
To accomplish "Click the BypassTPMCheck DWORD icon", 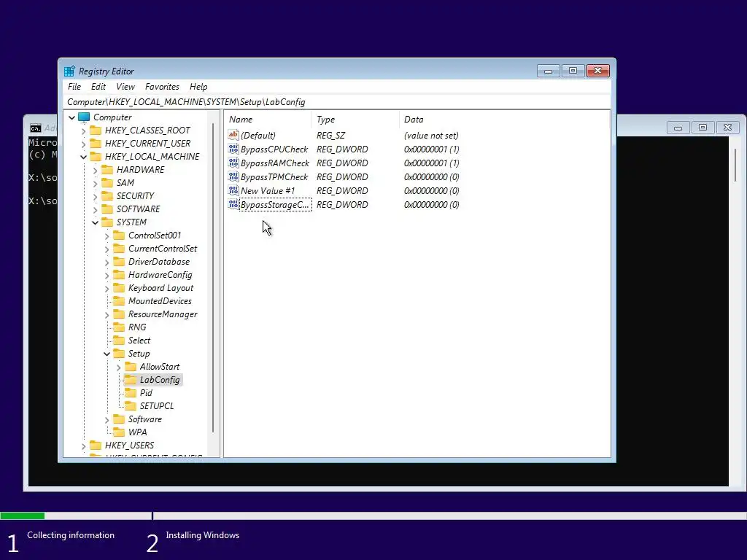I will coord(233,176).
